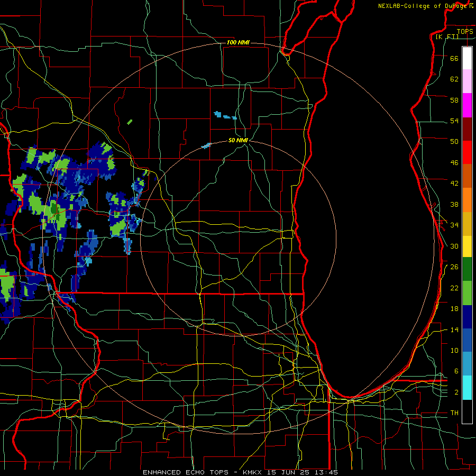Click the dark green legend color band
476x476 pixels.
467,269
